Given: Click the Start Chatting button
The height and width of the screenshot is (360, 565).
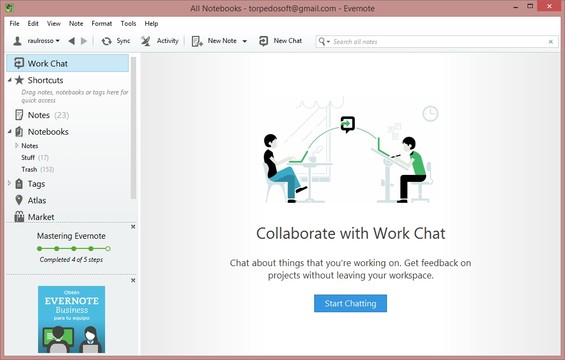Looking at the screenshot, I should pyautogui.click(x=350, y=303).
